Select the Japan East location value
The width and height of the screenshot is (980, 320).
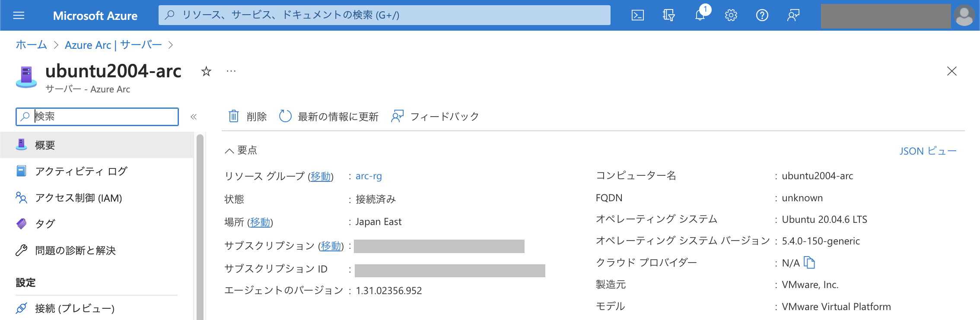click(x=379, y=222)
